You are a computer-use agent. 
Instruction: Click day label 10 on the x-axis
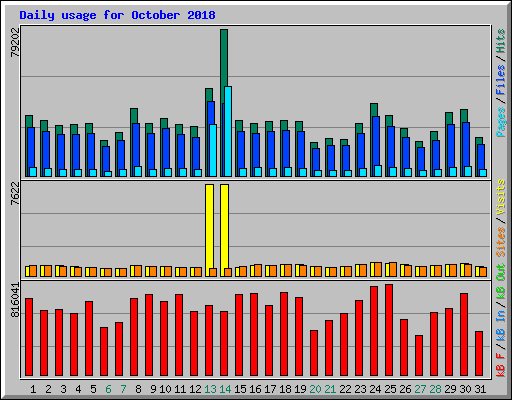click(x=165, y=389)
